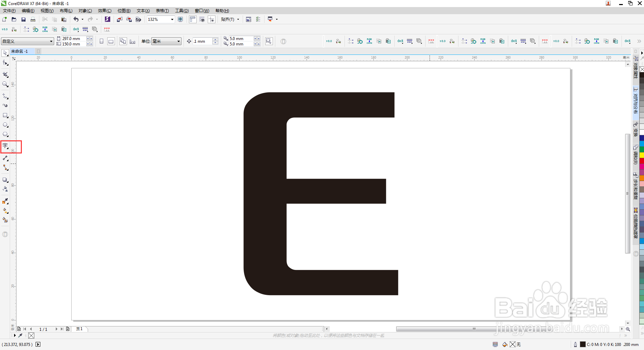Screen dimensions: 644x350
Task: Switch page to portrait orientation
Action: tap(102, 41)
